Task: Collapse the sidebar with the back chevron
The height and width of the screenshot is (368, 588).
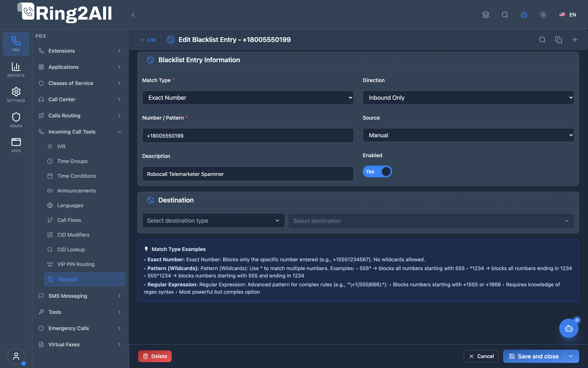Action: tap(133, 15)
